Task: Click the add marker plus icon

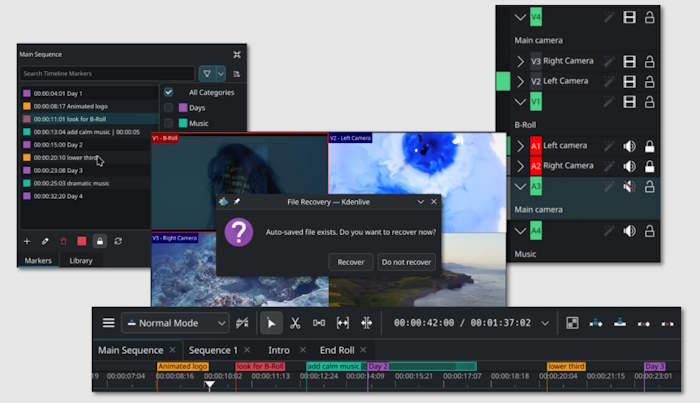Action: (27, 241)
